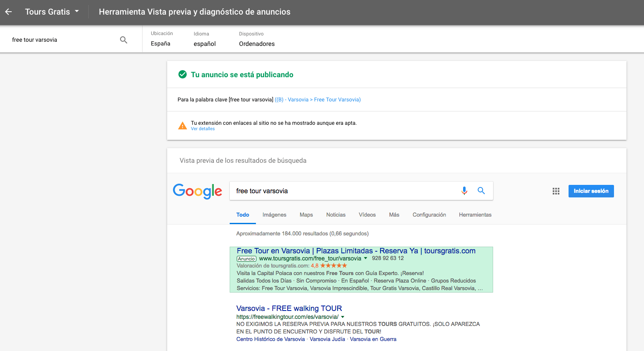This screenshot has width=644, height=351.
Task: Open the 'Centro Histórico de Varsovia' sitelink
Action: point(271,339)
